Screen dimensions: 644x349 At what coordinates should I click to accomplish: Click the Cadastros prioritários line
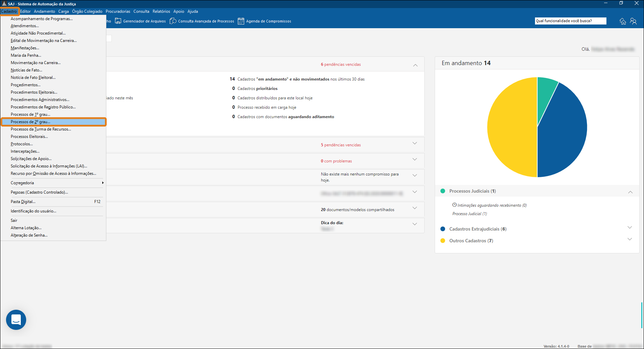[x=255, y=89]
